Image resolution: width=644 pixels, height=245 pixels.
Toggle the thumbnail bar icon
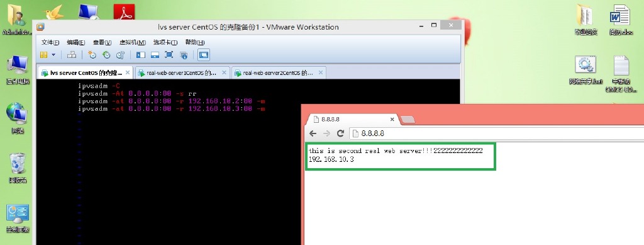click(x=155, y=55)
